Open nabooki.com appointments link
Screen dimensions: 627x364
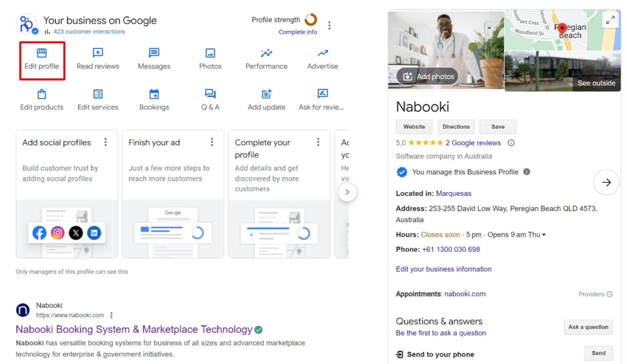[x=465, y=294]
